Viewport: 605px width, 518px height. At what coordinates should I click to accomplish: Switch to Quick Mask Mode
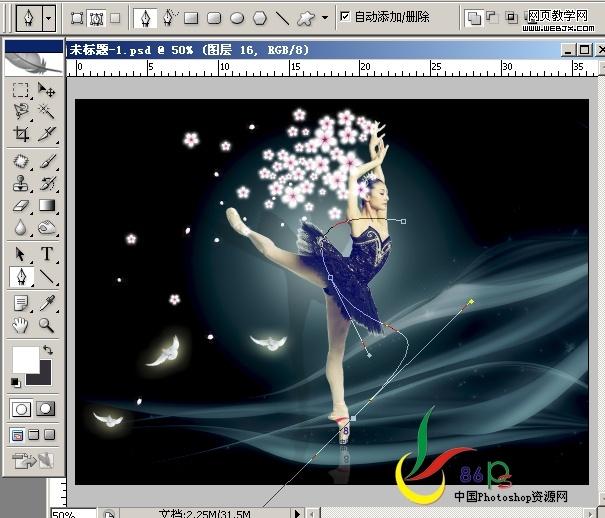coord(46,408)
